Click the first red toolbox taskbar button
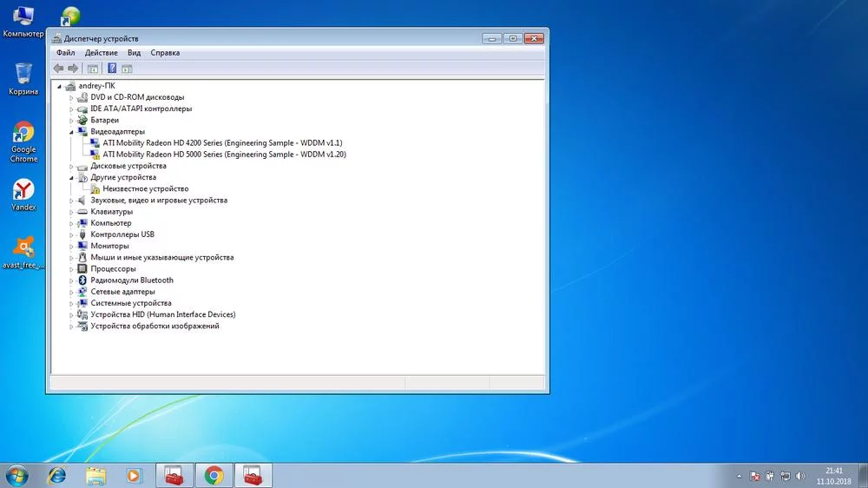The width and height of the screenshot is (868, 488). point(174,476)
